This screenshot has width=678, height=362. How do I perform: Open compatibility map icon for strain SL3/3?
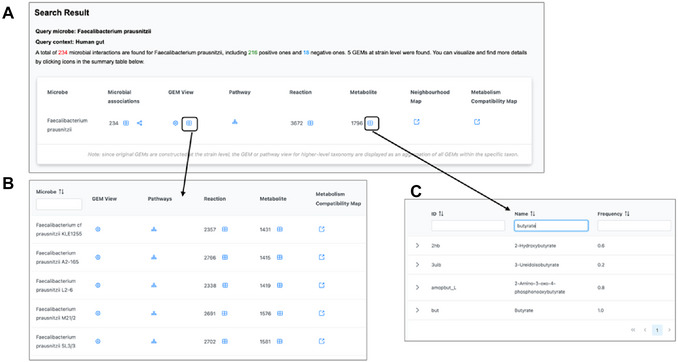[x=321, y=341]
